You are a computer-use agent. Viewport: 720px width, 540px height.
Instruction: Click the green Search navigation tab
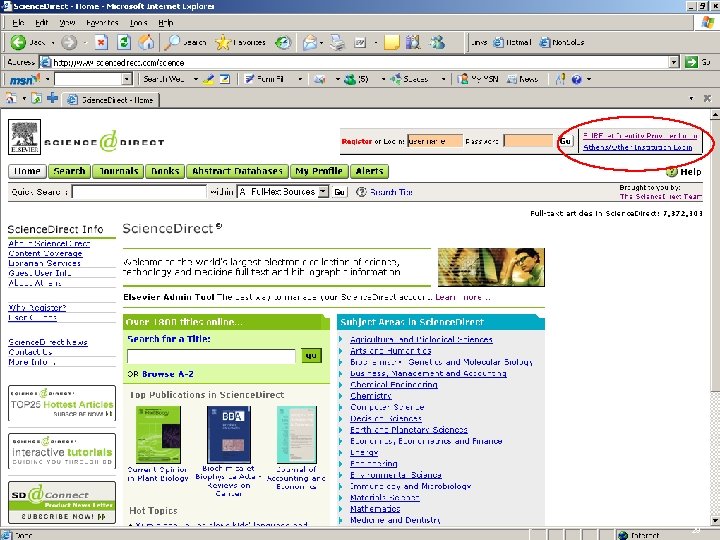click(69, 171)
